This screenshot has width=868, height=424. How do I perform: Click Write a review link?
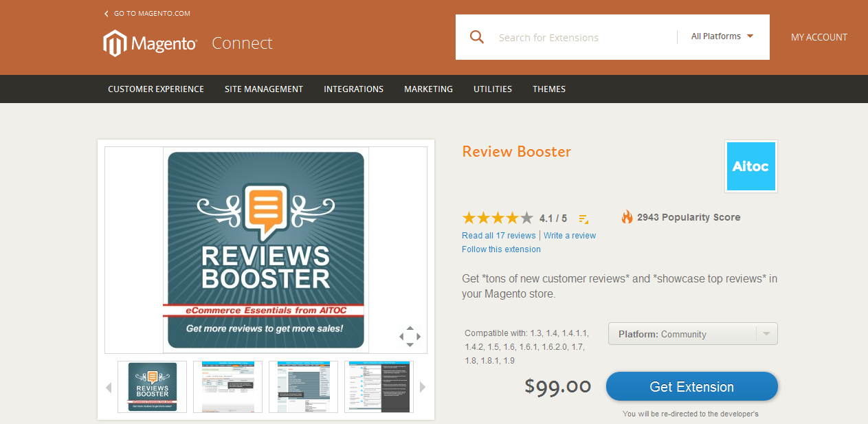tap(570, 236)
